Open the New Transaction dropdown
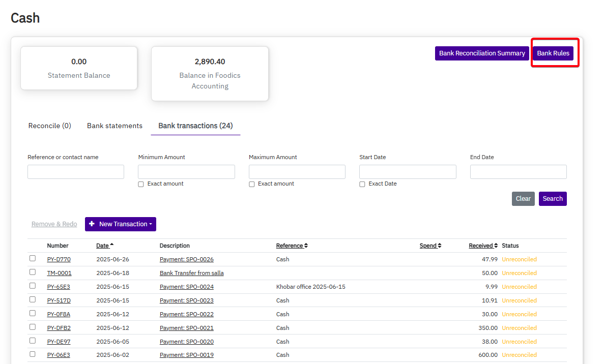The width and height of the screenshot is (604, 364). (x=121, y=224)
